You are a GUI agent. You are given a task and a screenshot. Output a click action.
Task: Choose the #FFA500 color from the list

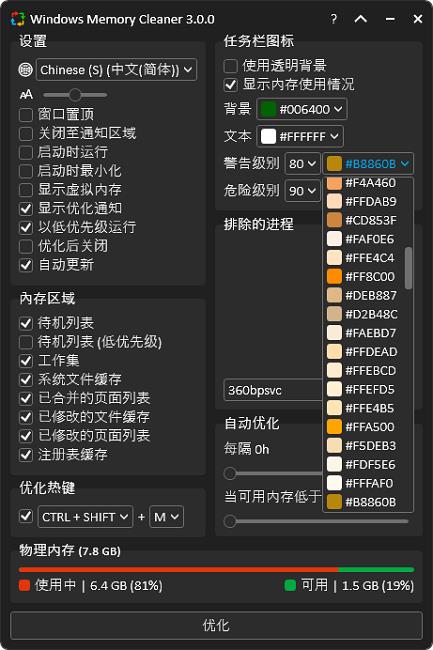363,427
